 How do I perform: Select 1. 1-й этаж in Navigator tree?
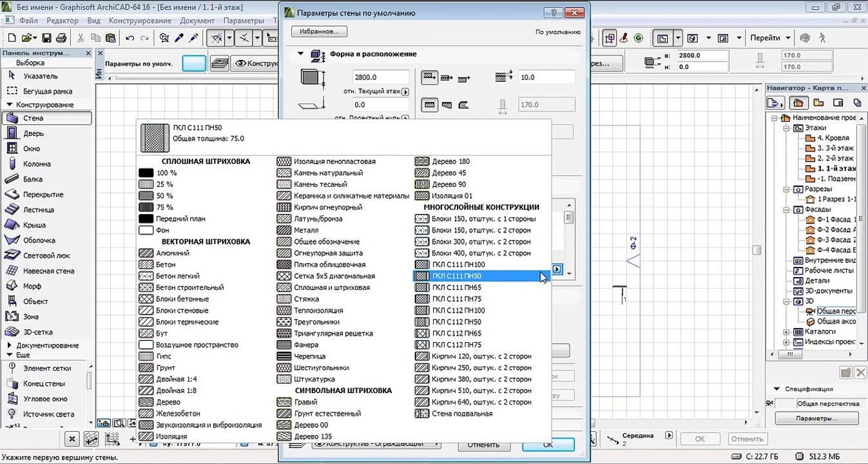[x=836, y=168]
